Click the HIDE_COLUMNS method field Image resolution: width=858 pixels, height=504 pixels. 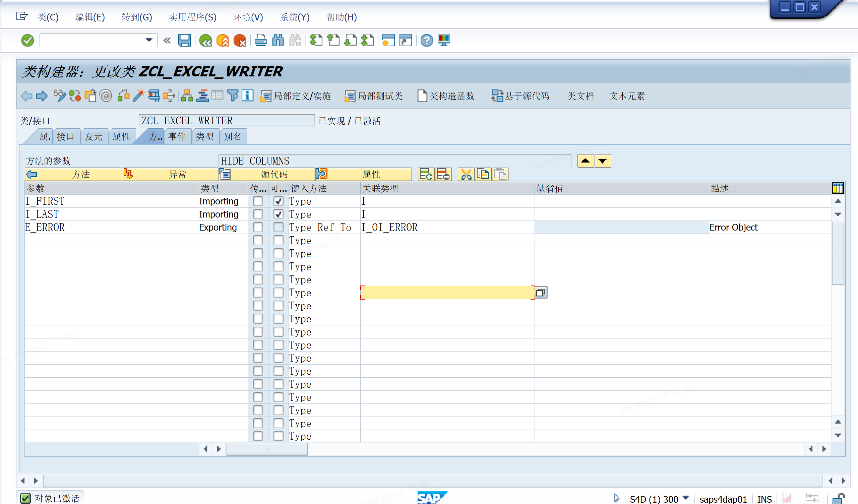click(x=394, y=161)
